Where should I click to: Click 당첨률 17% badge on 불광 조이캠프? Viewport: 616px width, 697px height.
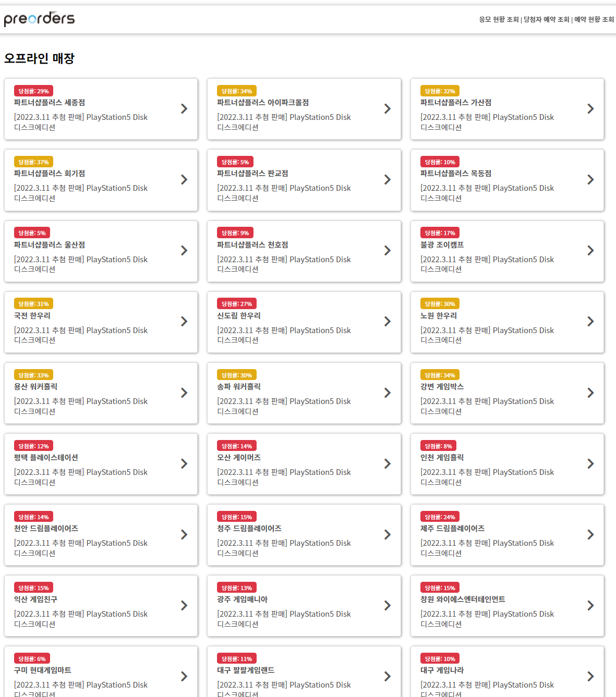tap(440, 233)
